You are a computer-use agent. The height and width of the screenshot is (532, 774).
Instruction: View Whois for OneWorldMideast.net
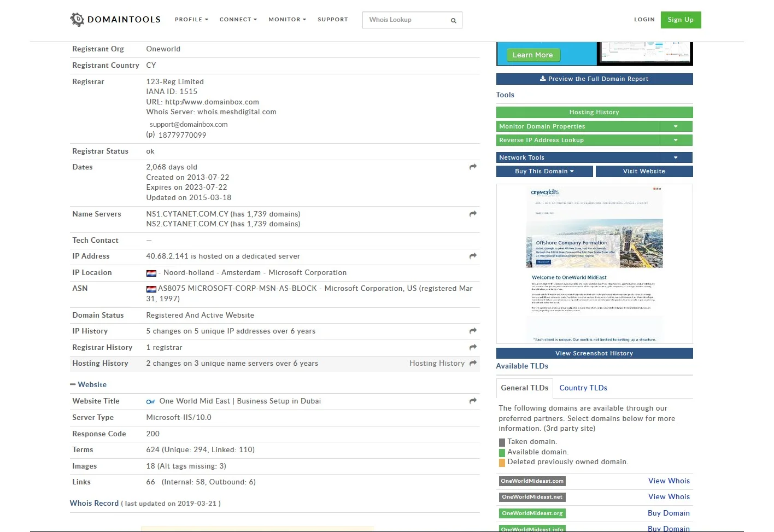(669, 496)
